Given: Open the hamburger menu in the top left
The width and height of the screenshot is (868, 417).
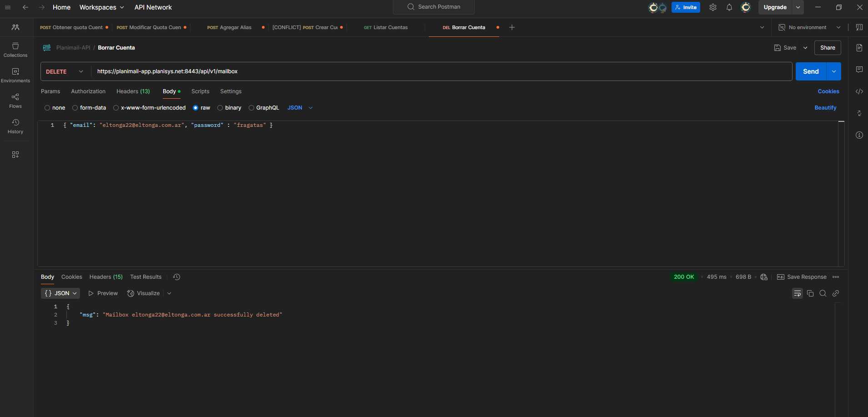Looking at the screenshot, I should pyautogui.click(x=8, y=7).
